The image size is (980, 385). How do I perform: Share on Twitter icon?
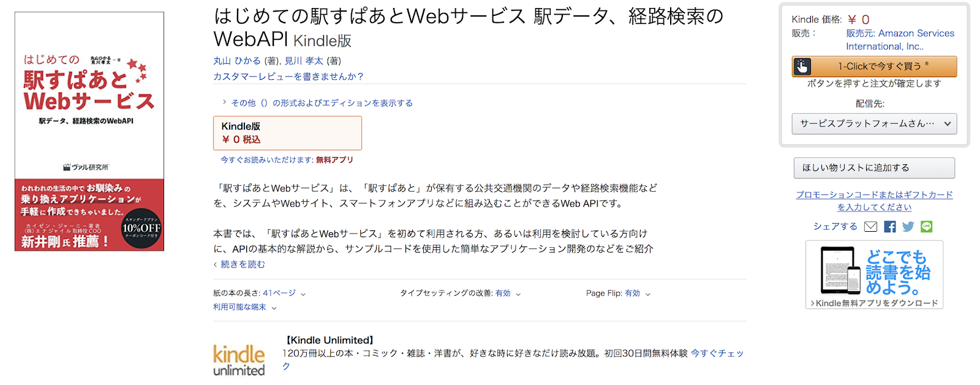pos(908,227)
